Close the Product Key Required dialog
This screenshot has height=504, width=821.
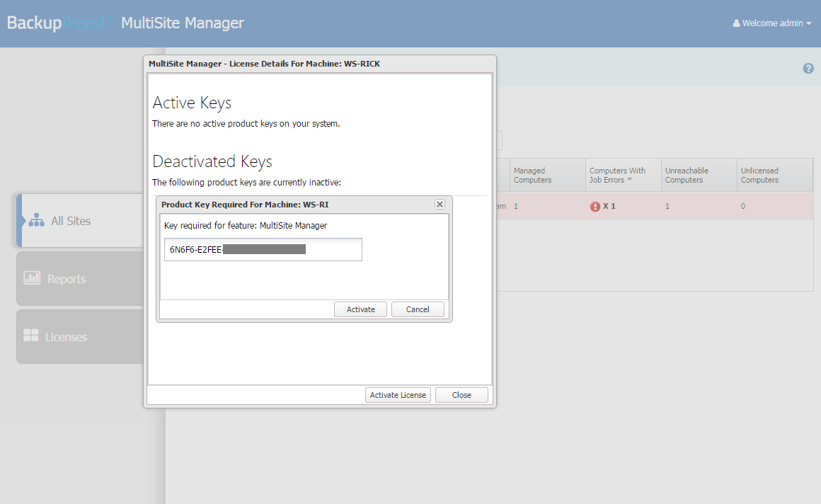tap(440, 205)
